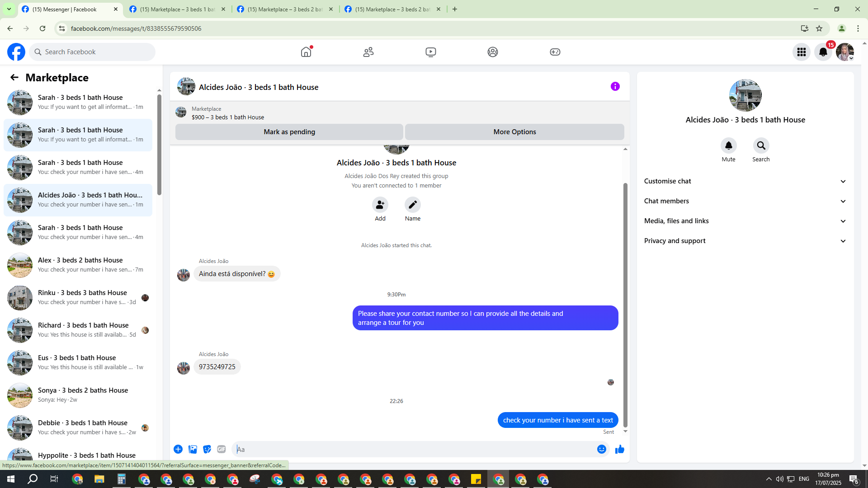Viewport: 868px width, 488px height.
Task: Click the conversation list scrollbar
Action: click(x=159, y=145)
